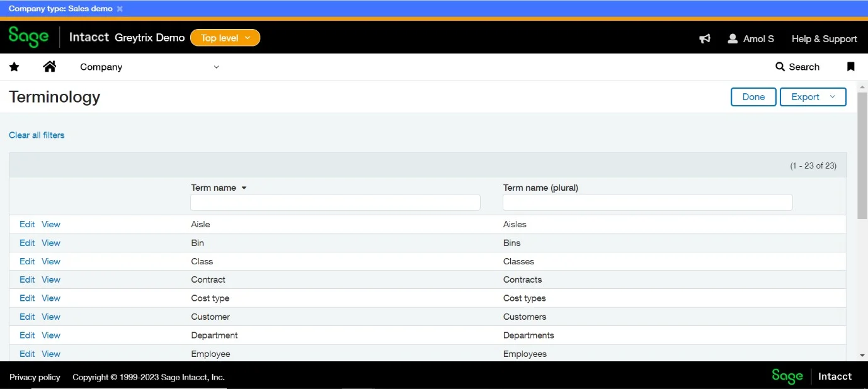Edit the Cost type term
The image size is (868, 389).
point(27,298)
